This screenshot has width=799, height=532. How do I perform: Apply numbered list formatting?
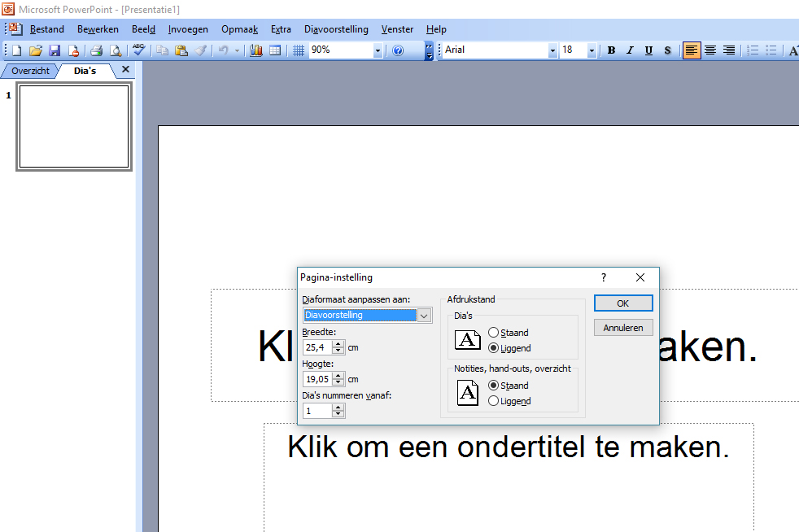pos(753,50)
